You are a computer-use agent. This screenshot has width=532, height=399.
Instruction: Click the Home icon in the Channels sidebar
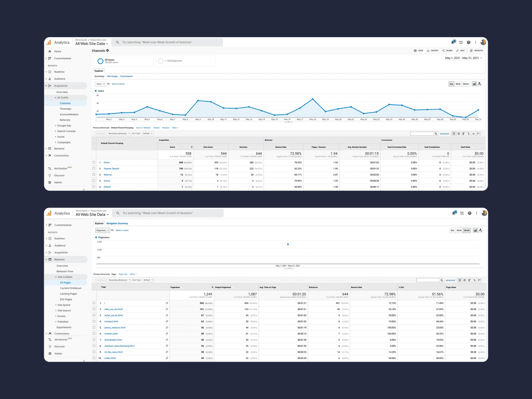[x=50, y=51]
